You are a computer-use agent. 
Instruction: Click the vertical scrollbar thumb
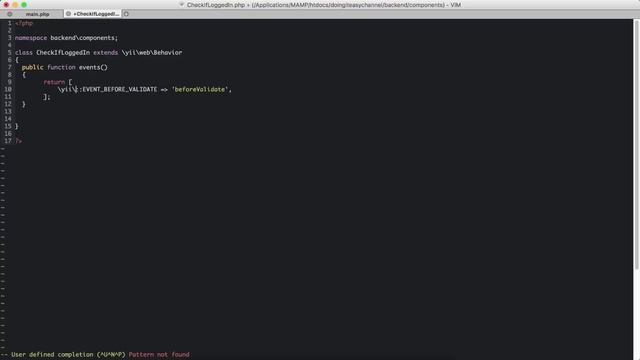[x=636, y=144]
